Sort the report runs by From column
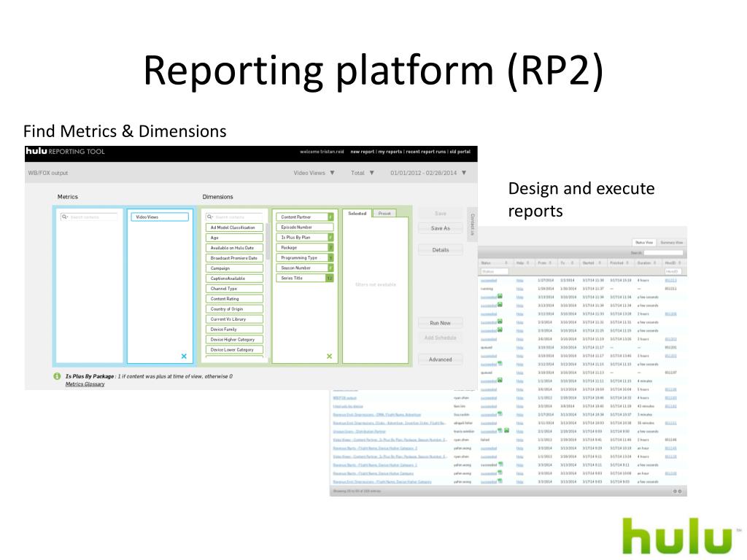This screenshot has height=560, width=747. (545, 262)
